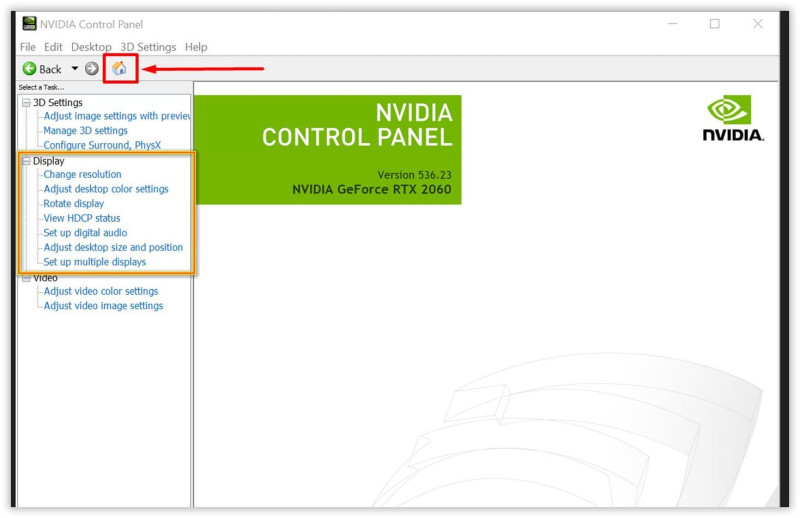Maximize the NVIDIA Control Panel window
Screen dimensions: 800x518
point(715,24)
